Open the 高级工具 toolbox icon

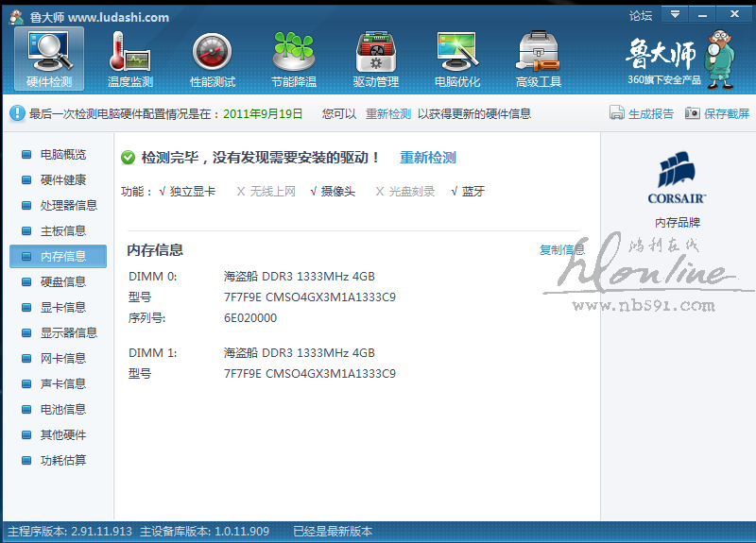pyautogui.click(x=539, y=59)
